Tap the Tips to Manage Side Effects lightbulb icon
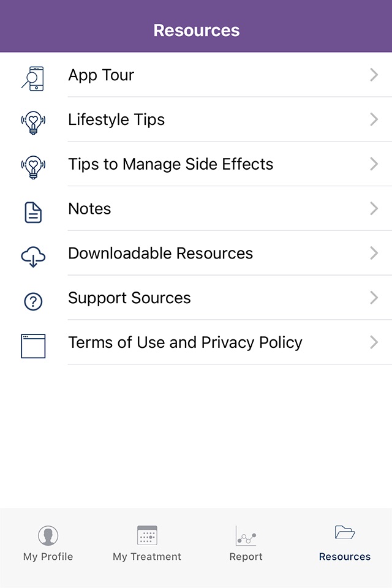Image resolution: width=392 pixels, height=588 pixels. [x=33, y=166]
